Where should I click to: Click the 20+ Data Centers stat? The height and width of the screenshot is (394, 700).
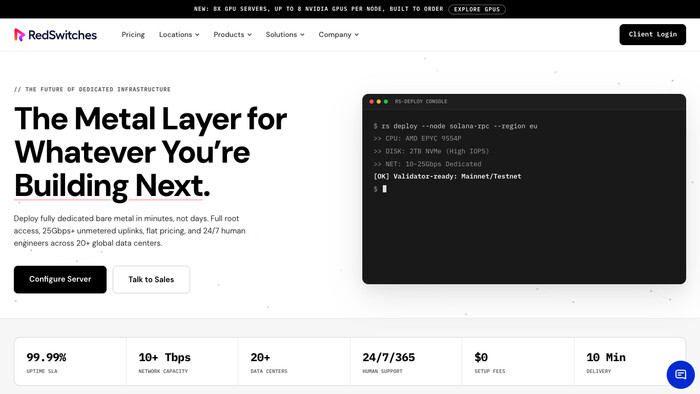[294, 361]
